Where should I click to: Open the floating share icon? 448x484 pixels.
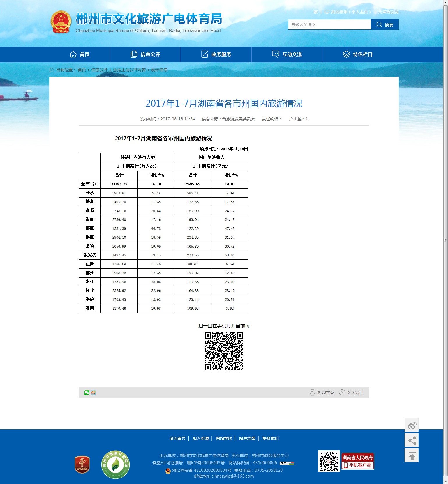412,440
